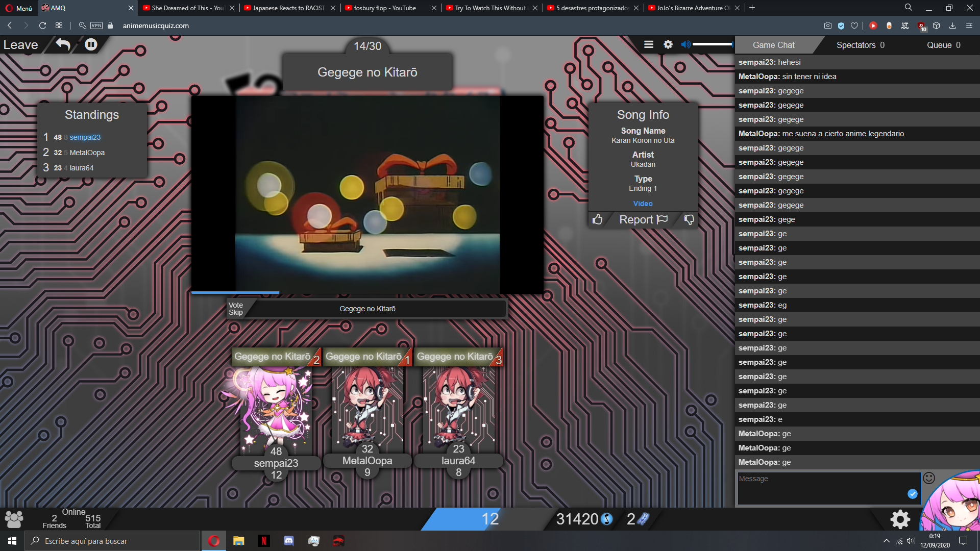Toggle the blue chat checkmark option
This screenshot has width=980, height=551.
(913, 494)
